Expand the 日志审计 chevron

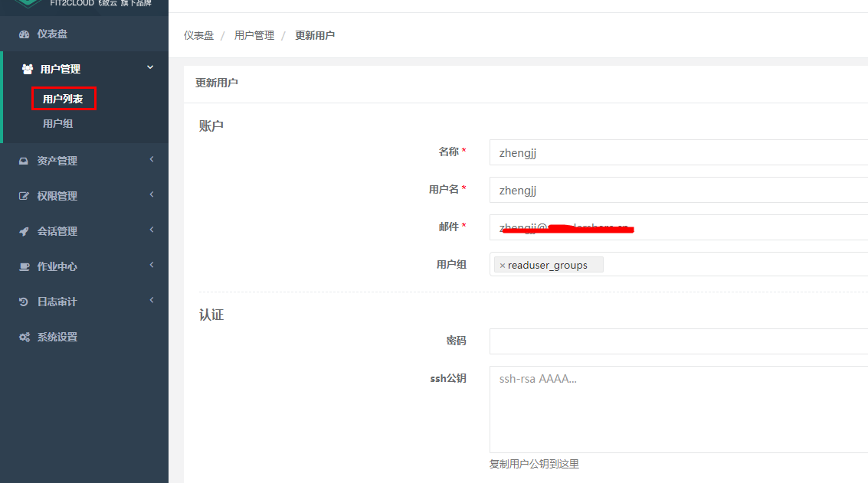pyautogui.click(x=152, y=300)
